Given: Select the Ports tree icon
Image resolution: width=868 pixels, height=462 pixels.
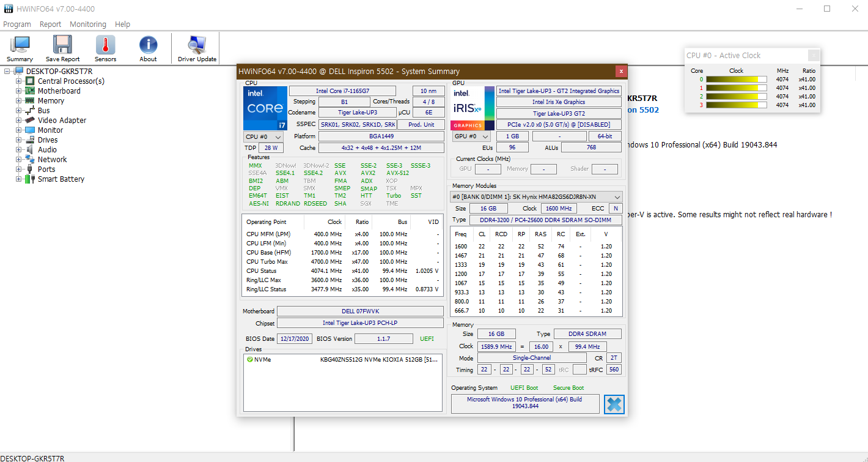Looking at the screenshot, I should [x=29, y=169].
